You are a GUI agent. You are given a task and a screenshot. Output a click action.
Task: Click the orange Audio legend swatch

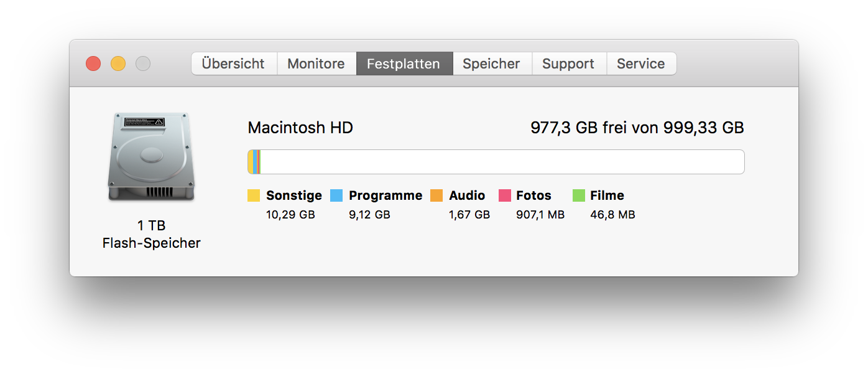click(436, 195)
